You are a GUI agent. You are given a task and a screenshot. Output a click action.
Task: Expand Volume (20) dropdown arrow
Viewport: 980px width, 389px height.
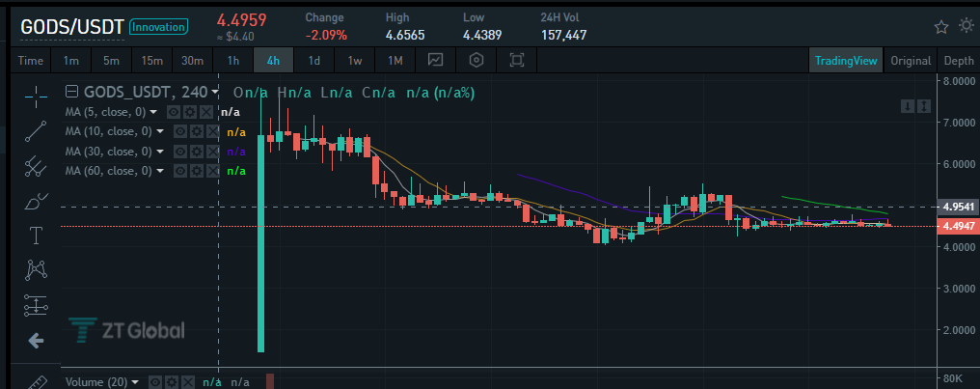pyautogui.click(x=136, y=382)
